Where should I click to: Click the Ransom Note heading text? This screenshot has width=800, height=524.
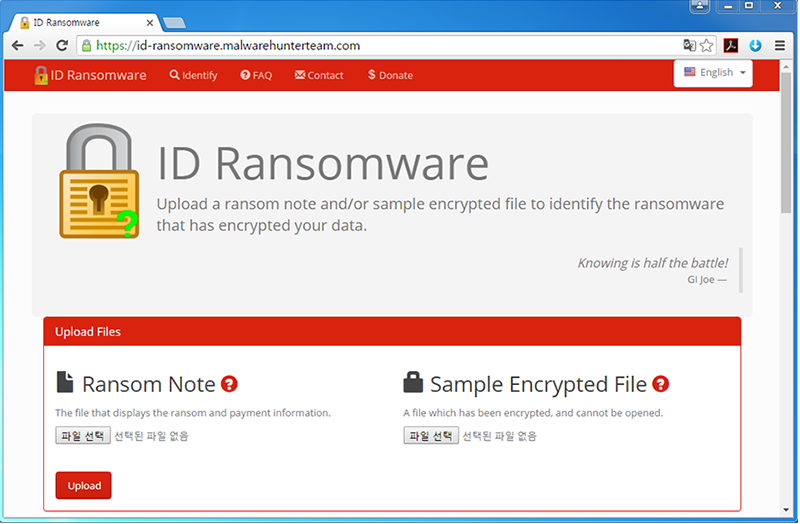149,384
